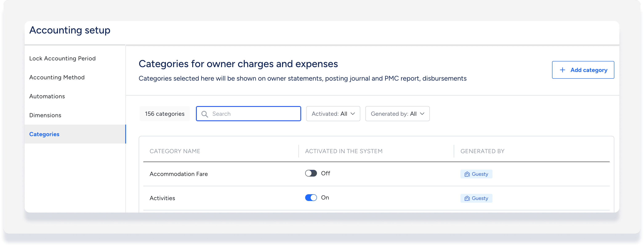Viewport: 644px width, 246px height.
Task: Open Lock Accounting Period section
Action: [x=62, y=59]
